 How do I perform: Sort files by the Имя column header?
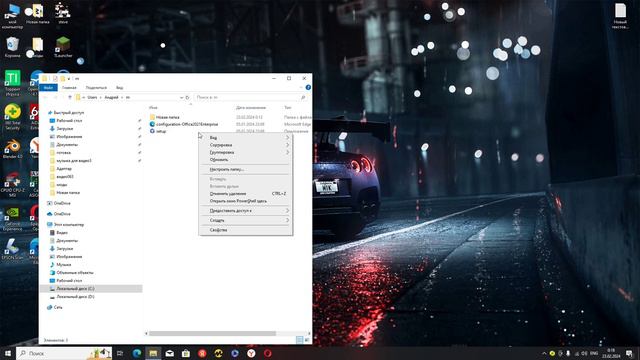click(x=153, y=107)
